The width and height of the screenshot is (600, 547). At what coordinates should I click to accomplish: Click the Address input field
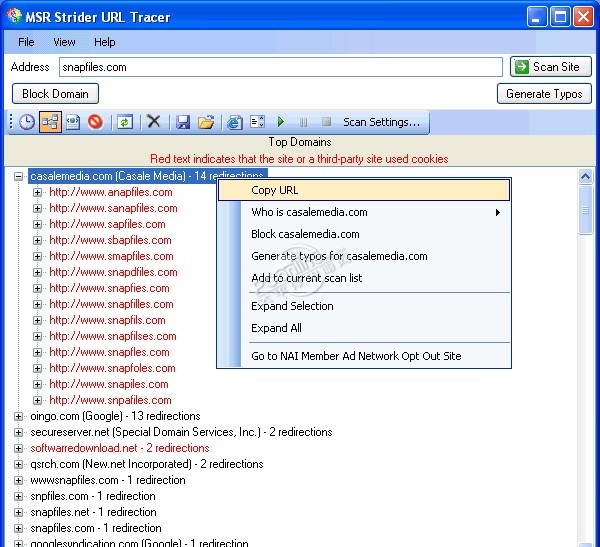pyautogui.click(x=280, y=67)
